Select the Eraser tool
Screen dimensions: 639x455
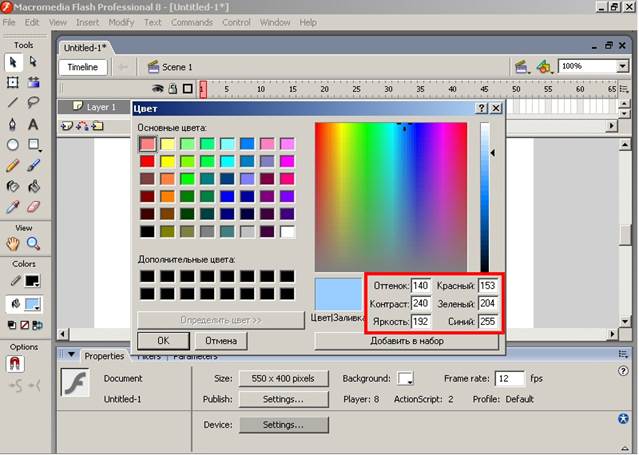33,207
